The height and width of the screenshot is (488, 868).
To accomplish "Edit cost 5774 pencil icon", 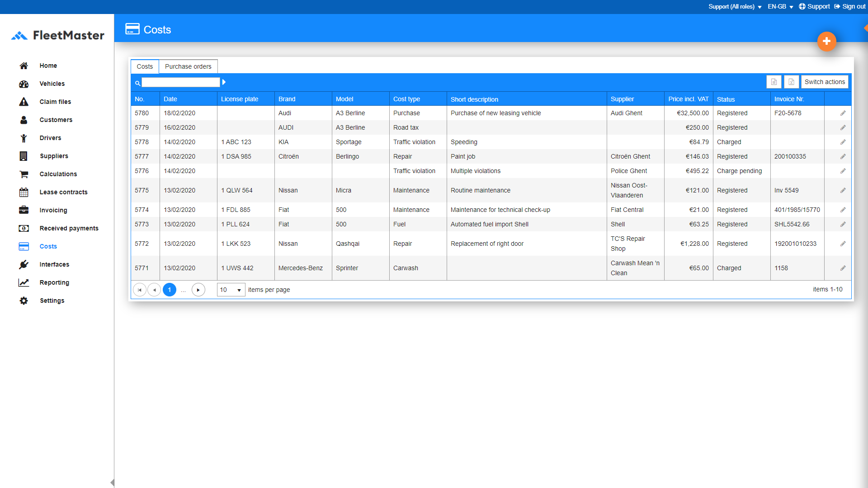I will [x=843, y=210].
